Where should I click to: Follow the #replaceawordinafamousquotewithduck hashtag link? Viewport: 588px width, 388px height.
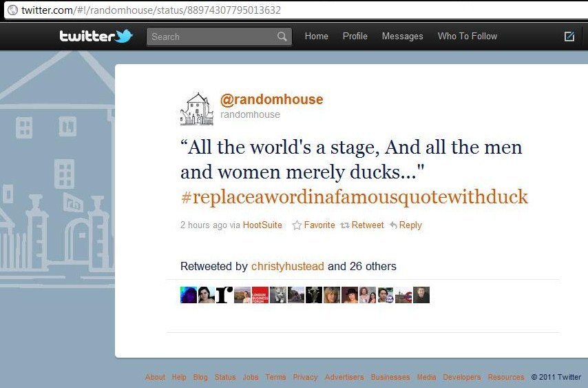coord(355,197)
